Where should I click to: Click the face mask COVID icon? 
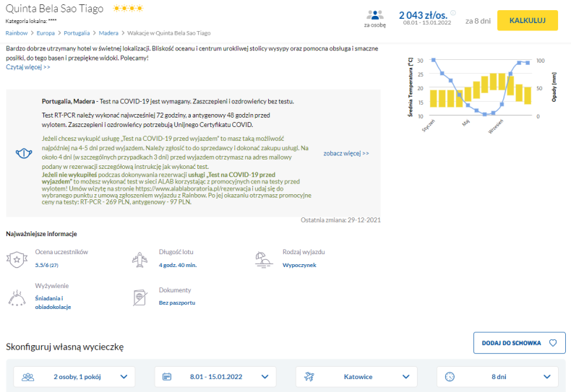[x=24, y=153]
